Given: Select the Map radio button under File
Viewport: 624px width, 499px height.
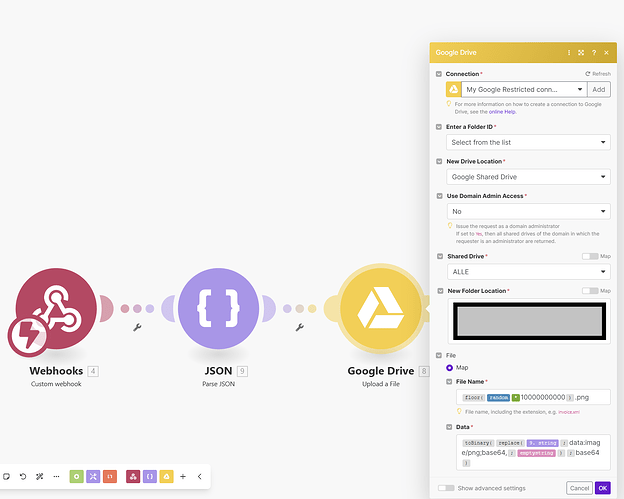Looking at the screenshot, I should (x=450, y=368).
